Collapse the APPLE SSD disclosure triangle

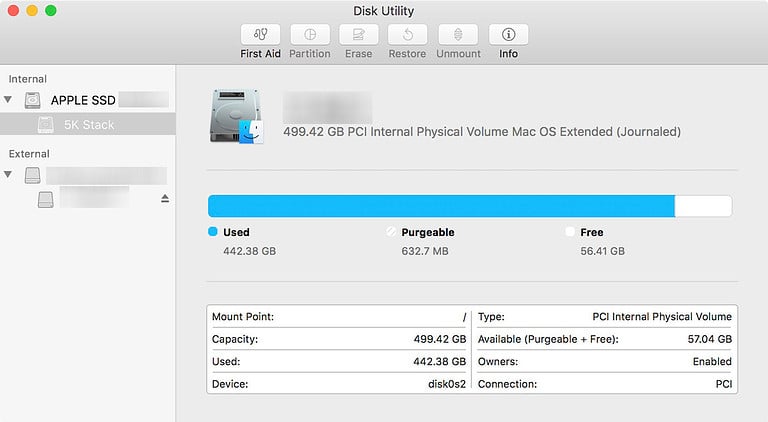pyautogui.click(x=8, y=99)
